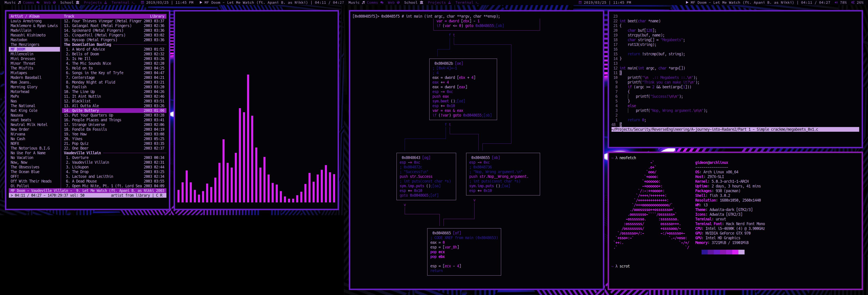This screenshot has height=295, width=868.
Task: Open Terminal workspace in bar above cmus
Action: pos(123,2)
